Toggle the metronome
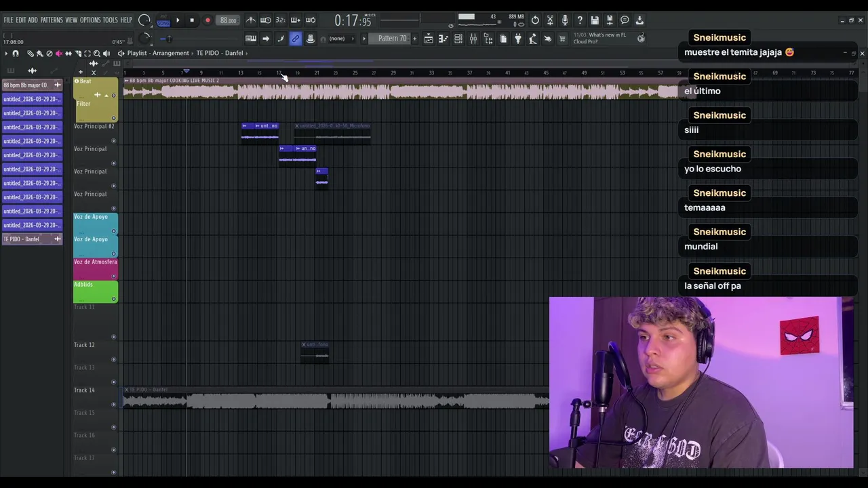The width and height of the screenshot is (868, 488). tap(251, 20)
